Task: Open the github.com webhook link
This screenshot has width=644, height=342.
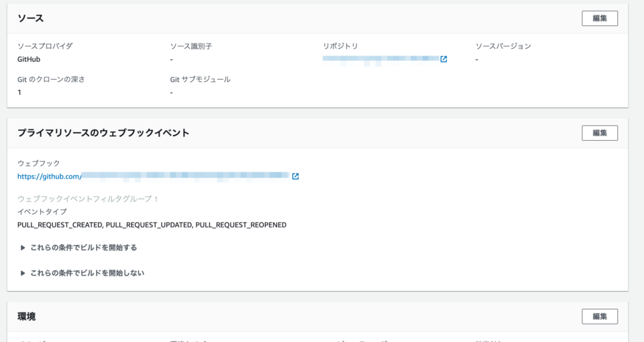Action: point(153,176)
